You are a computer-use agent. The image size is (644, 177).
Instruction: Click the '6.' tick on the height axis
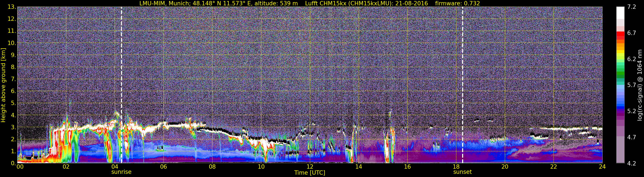(13, 91)
